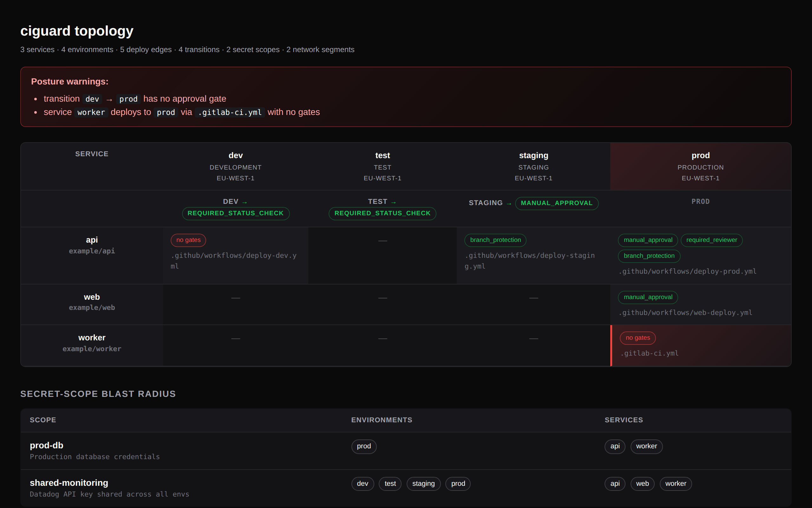Image resolution: width=812 pixels, height=508 pixels.
Task: Click 'no gates' badge in worker prod cell
Action: [x=638, y=338]
